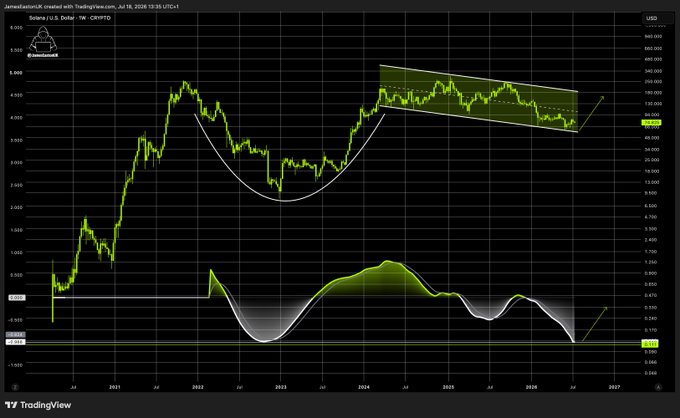Click the 2027 label on time axis
680x418 pixels.
(614, 387)
